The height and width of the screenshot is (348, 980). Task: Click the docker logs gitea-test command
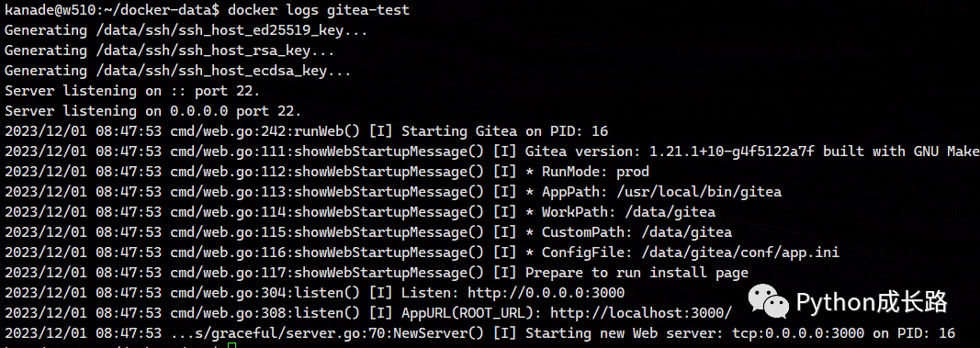pos(319,10)
